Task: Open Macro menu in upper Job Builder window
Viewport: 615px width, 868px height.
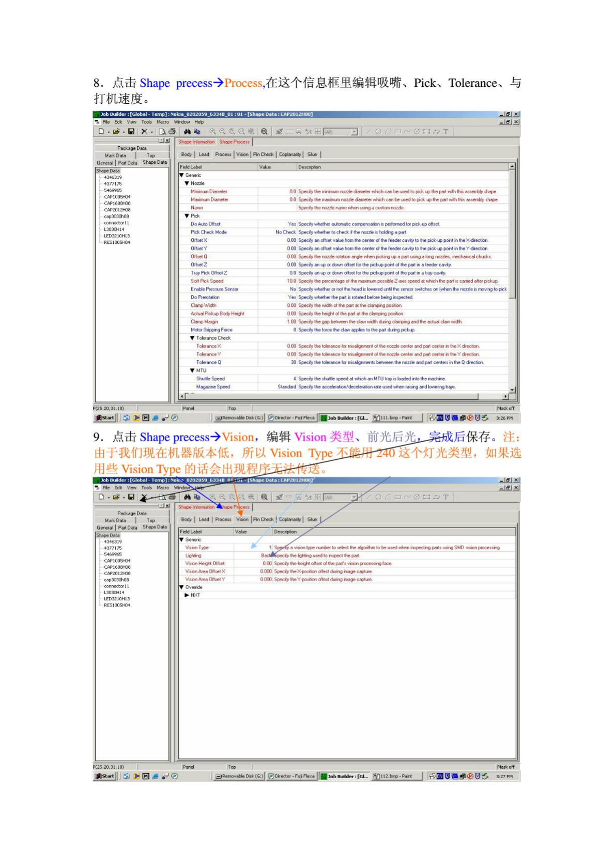Action: click(x=163, y=122)
